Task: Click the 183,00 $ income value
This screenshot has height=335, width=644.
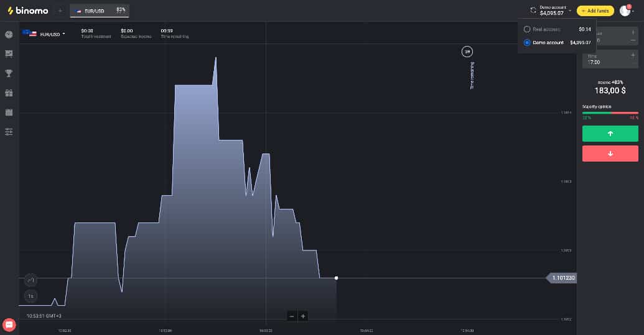Action: click(610, 91)
